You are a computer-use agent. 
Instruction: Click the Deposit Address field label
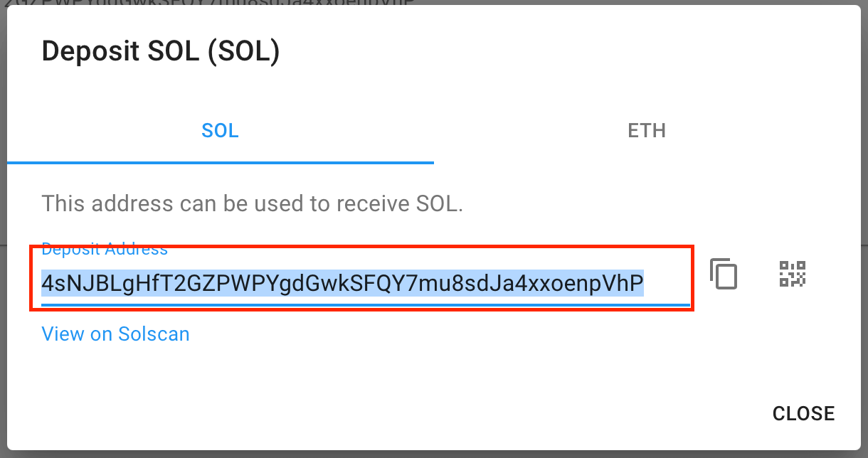pyautogui.click(x=105, y=249)
